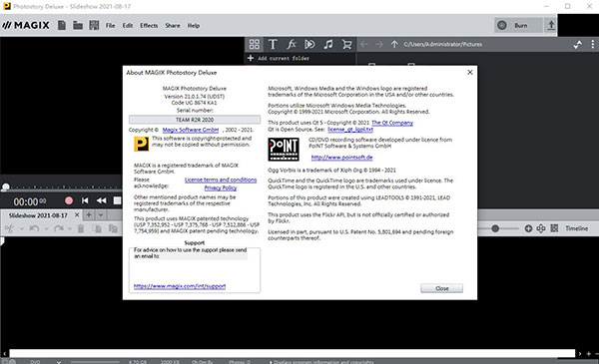Open the Titles T icon

273,44
